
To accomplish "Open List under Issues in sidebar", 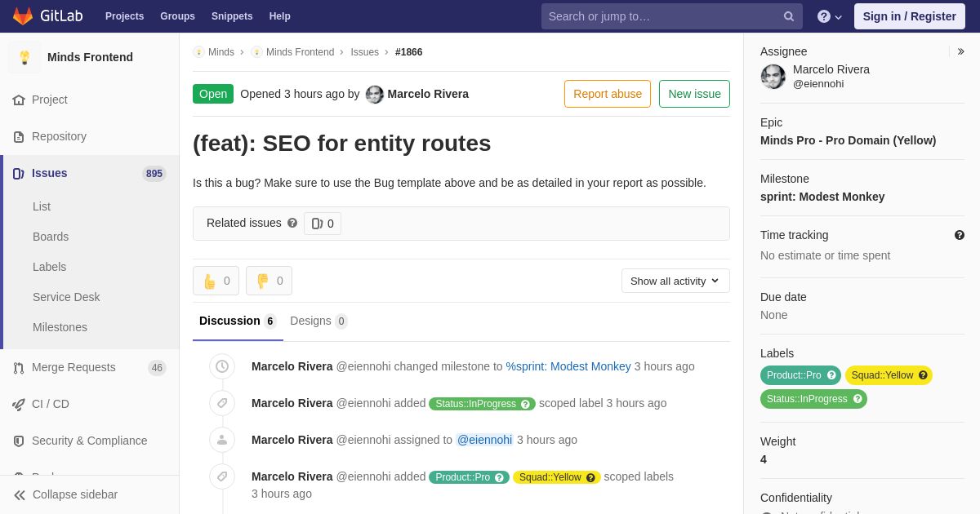I will (42, 206).
